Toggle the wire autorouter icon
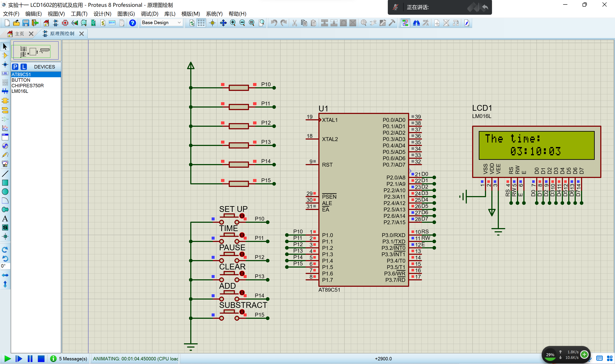615x364 pixels. tap(405, 23)
